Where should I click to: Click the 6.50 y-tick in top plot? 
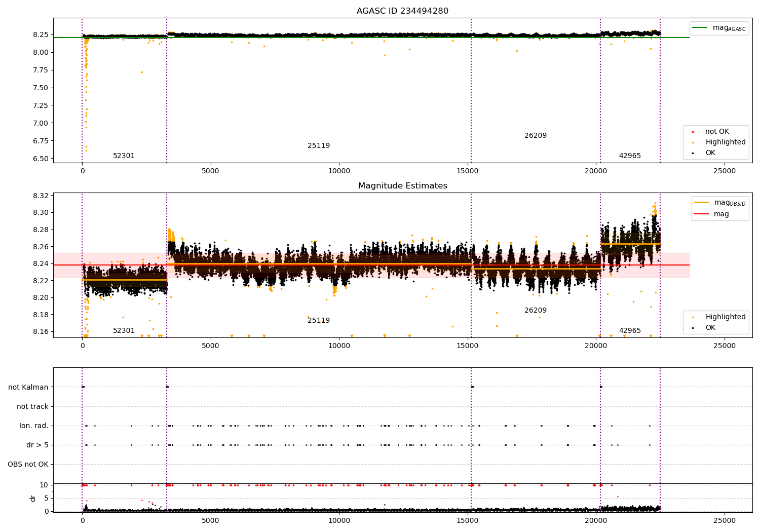(41, 159)
